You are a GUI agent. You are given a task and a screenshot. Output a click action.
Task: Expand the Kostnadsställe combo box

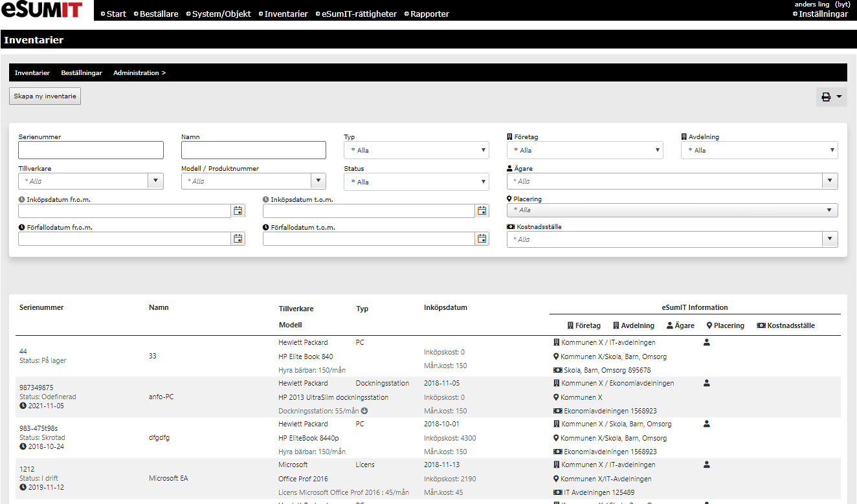[830, 239]
